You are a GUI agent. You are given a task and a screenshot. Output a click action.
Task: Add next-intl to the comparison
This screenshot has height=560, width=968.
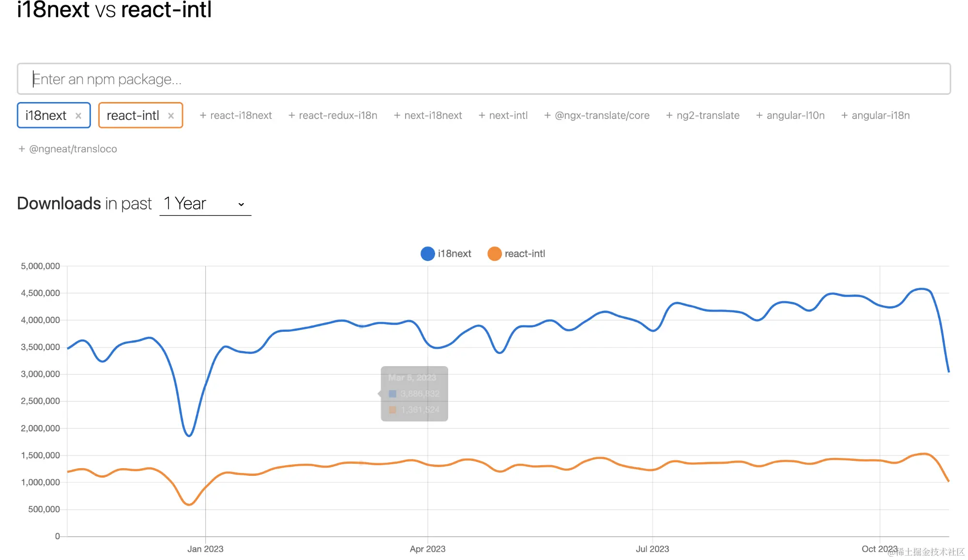pyautogui.click(x=503, y=116)
